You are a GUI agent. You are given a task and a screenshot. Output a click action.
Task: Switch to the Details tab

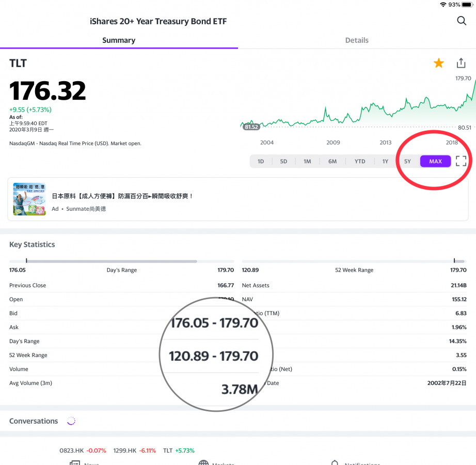357,40
